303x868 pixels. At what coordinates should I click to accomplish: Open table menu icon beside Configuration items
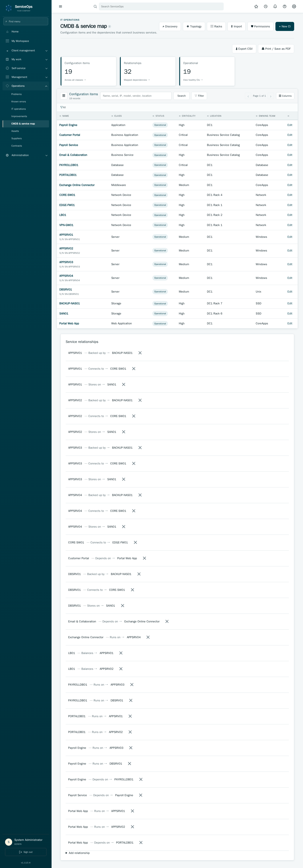(x=64, y=96)
